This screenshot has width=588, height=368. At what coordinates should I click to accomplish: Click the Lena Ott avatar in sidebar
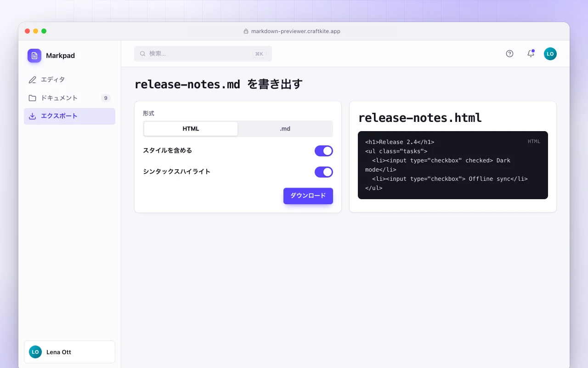click(35, 352)
